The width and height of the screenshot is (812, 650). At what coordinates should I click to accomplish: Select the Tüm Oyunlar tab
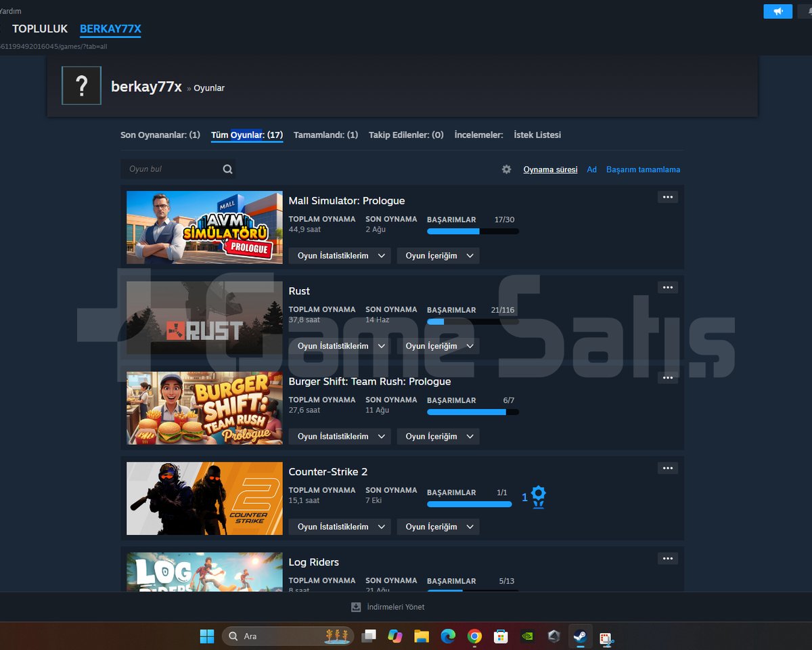[247, 135]
